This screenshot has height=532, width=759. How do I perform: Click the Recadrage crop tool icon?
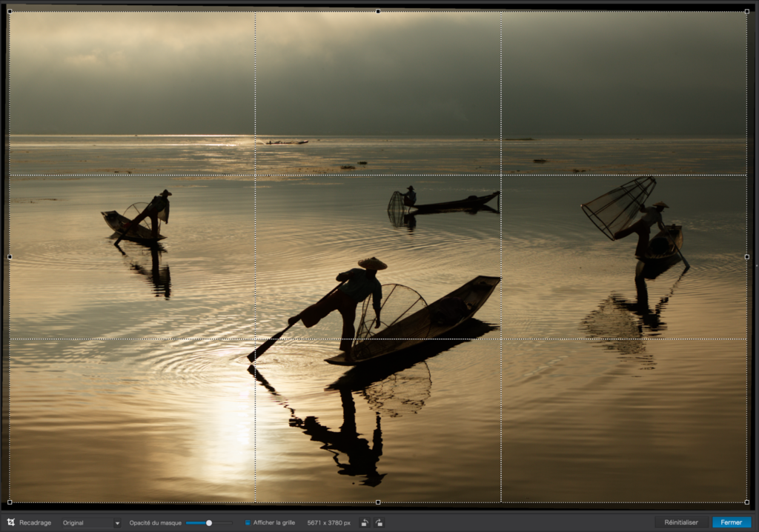(11, 522)
